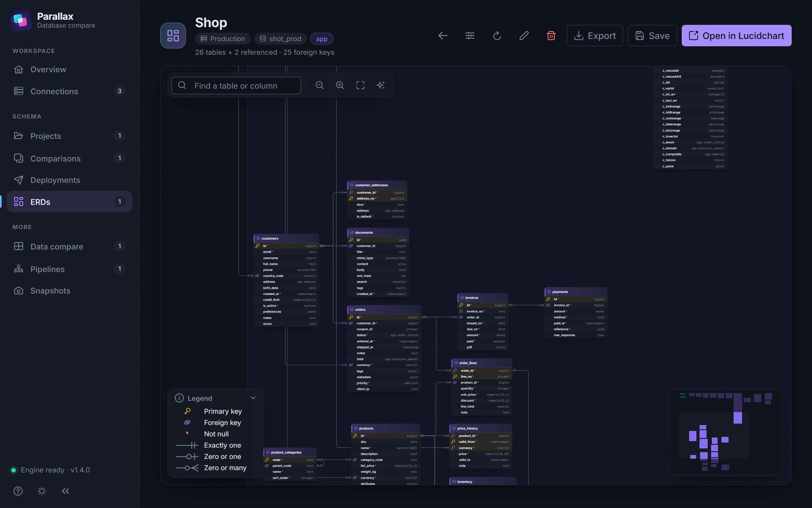Go to Projects in the sidebar
This screenshot has width=812, height=508.
(69, 136)
